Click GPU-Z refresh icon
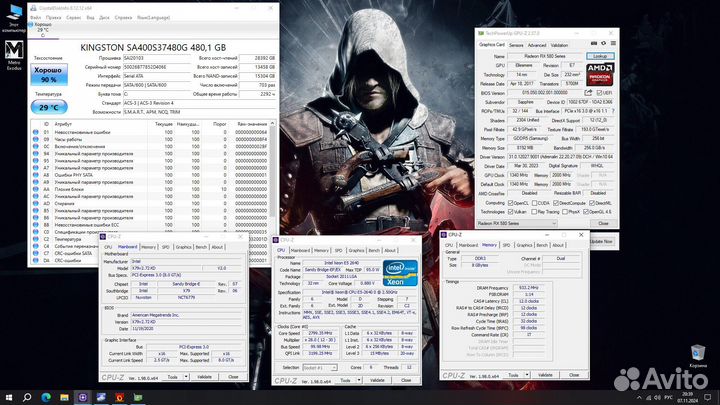Screen dimensions: 720x405 [x=603, y=44]
